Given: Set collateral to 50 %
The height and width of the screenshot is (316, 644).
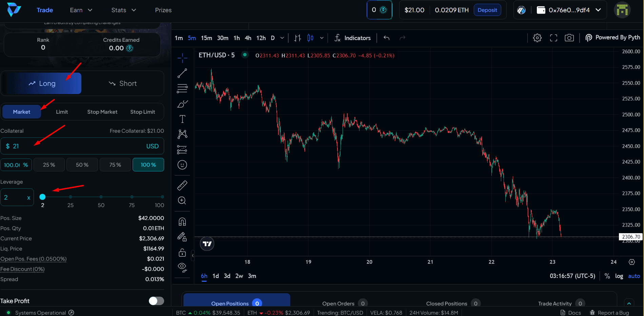Looking at the screenshot, I should click(82, 165).
